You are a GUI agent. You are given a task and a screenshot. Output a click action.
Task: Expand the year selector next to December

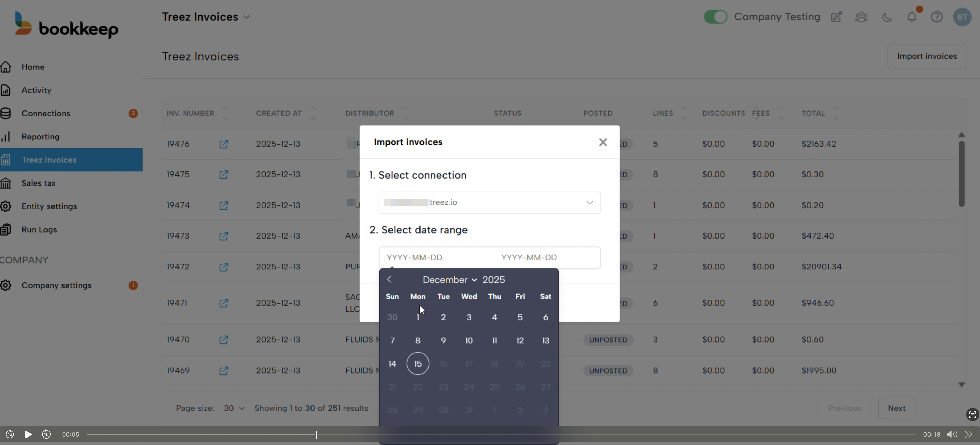[x=475, y=279]
